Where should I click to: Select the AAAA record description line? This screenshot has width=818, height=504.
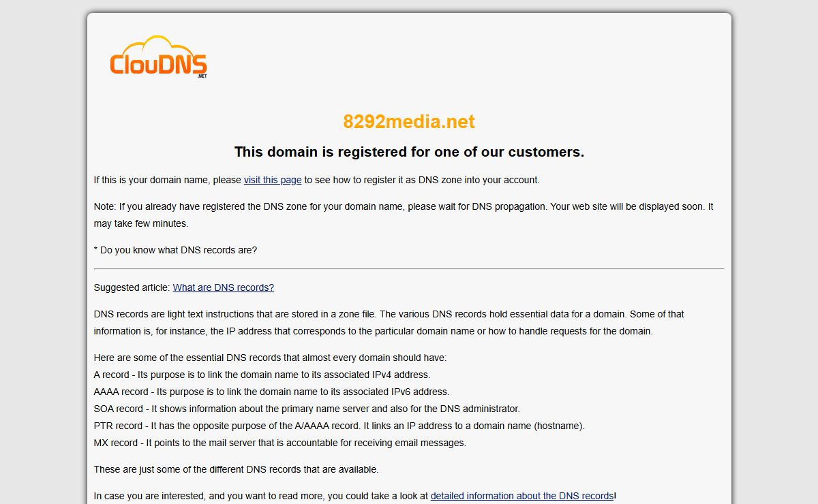pyautogui.click(x=271, y=392)
